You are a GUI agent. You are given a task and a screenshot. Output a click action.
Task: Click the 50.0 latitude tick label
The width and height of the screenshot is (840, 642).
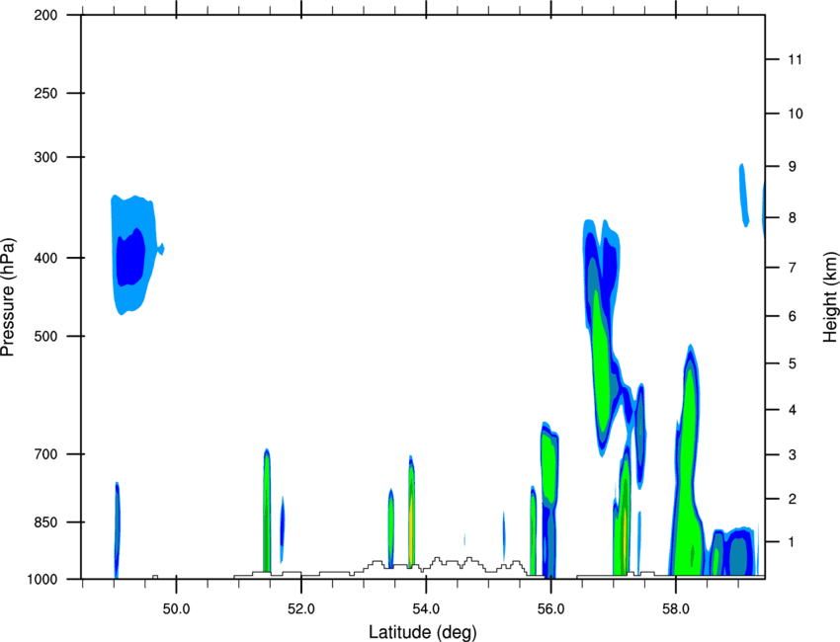(176, 609)
